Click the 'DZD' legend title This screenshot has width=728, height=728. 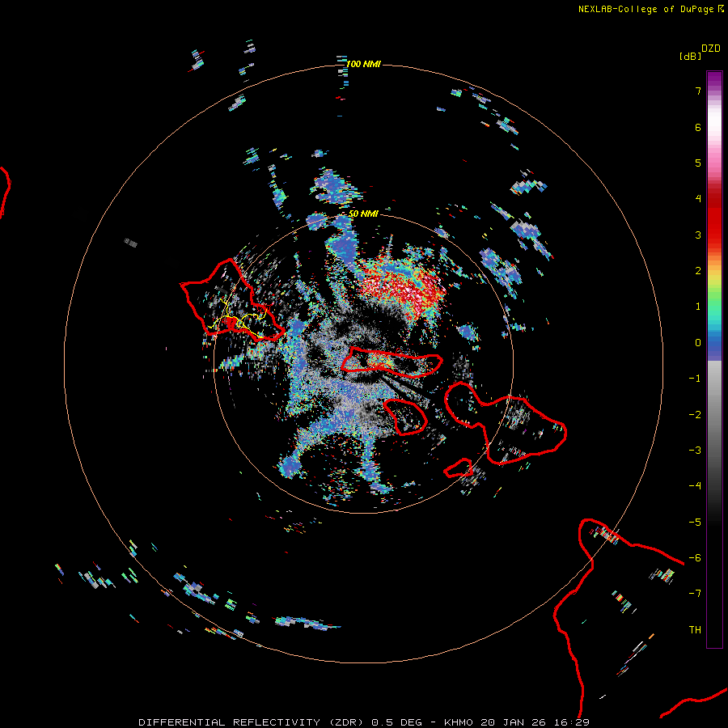click(x=711, y=49)
